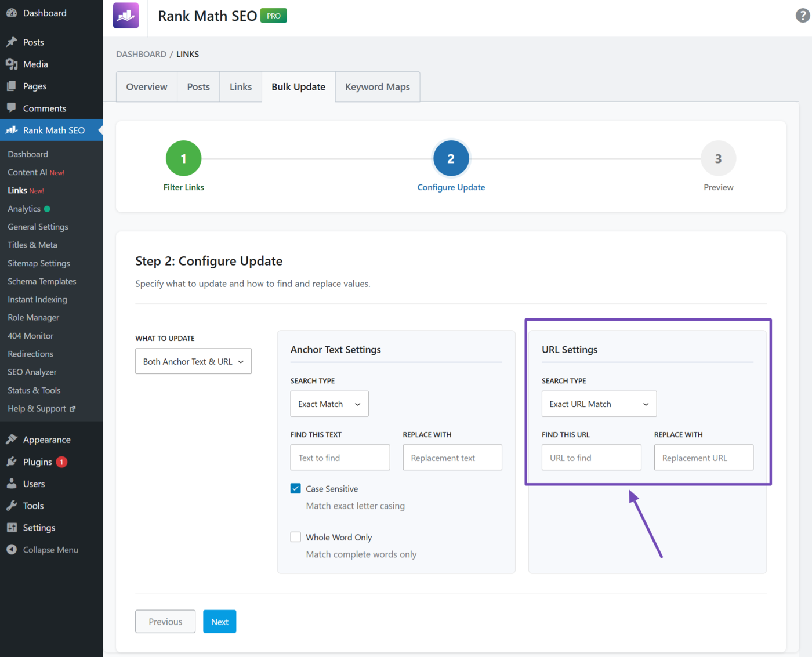Select the Plugins icon showing one update

pos(12,462)
